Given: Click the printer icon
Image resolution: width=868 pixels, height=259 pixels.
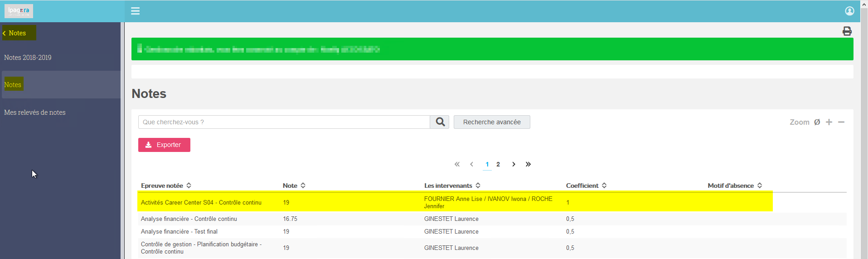Looking at the screenshot, I should pyautogui.click(x=847, y=31).
